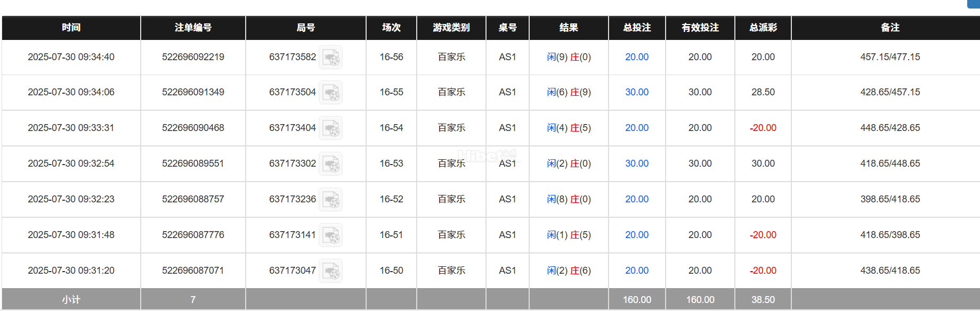Viewport: 980px width, 311px height.
Task: Click the 总派彩 column header
Action: coord(763,28)
